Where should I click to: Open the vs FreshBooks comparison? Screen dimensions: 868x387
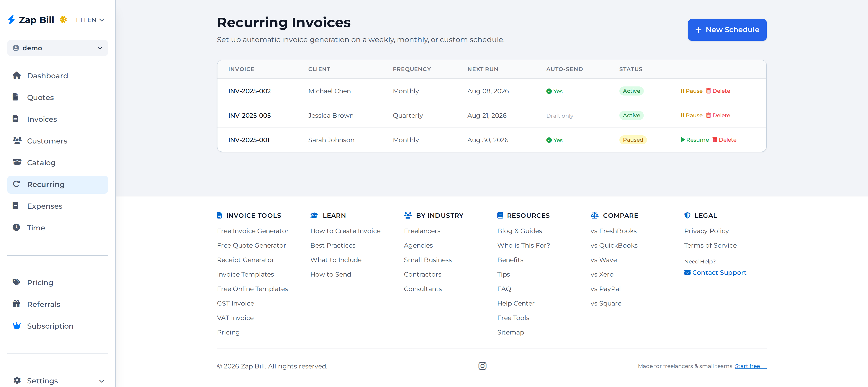pos(614,231)
